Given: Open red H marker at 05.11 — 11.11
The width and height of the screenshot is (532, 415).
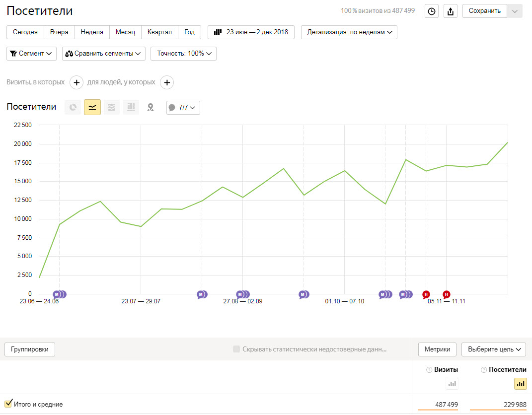Looking at the screenshot, I should click(x=446, y=295).
